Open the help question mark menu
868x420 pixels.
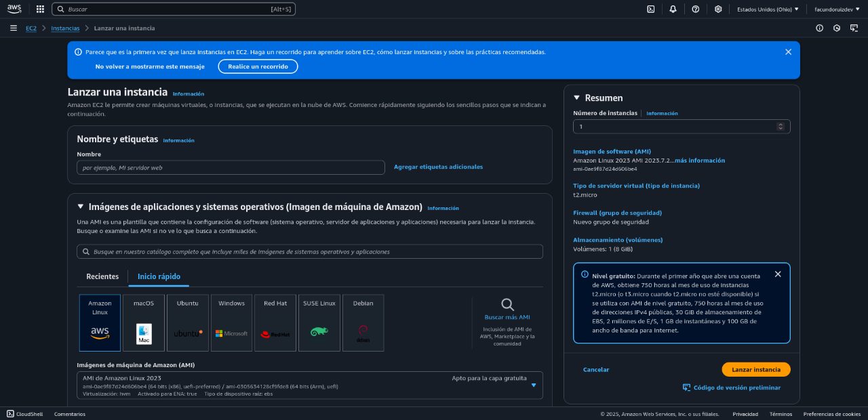click(x=695, y=9)
